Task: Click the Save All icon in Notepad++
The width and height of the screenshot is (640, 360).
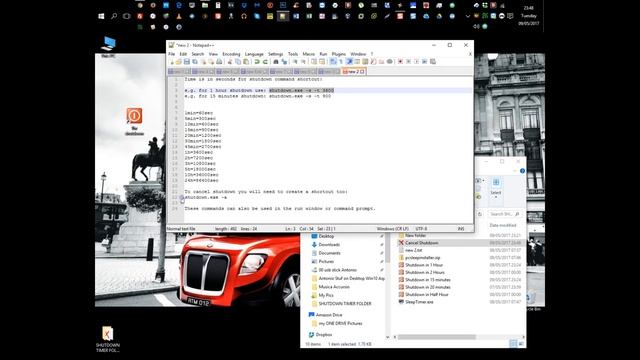Action: pyautogui.click(x=195, y=62)
